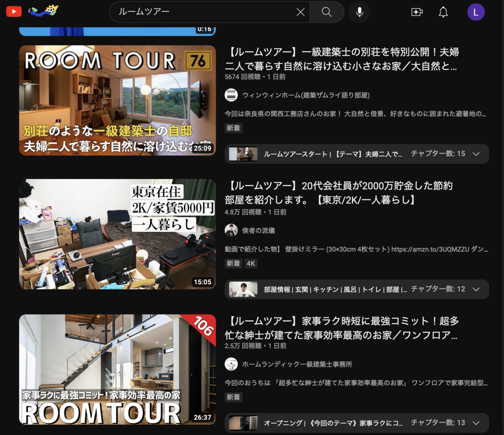Expand chapters list showing チャプター数: 12
The height and width of the screenshot is (435, 504).
point(445,289)
